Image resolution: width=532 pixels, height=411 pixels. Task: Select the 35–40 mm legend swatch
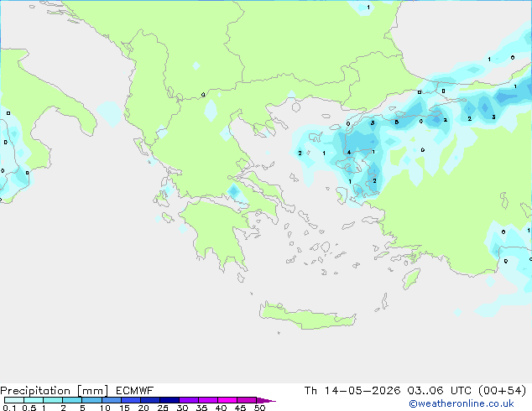208,400
